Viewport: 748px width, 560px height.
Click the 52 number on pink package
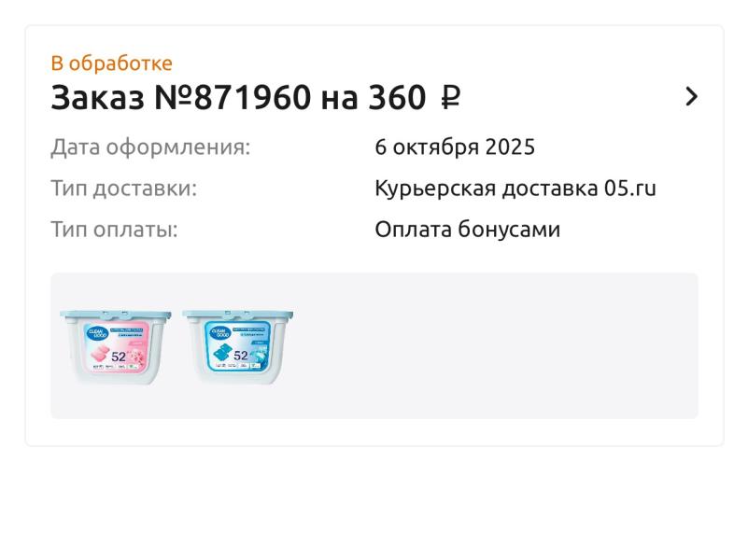[x=119, y=357]
